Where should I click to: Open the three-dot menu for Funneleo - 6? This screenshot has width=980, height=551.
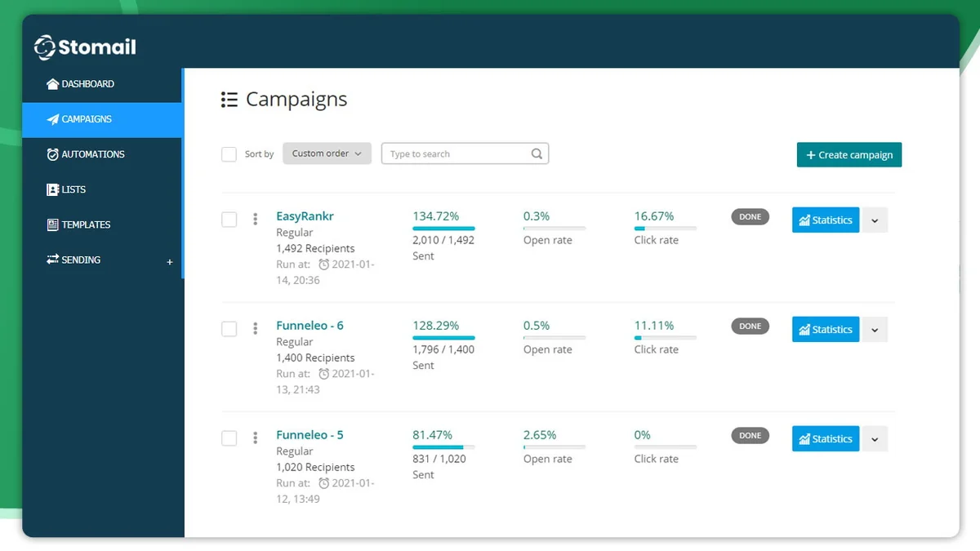click(256, 328)
